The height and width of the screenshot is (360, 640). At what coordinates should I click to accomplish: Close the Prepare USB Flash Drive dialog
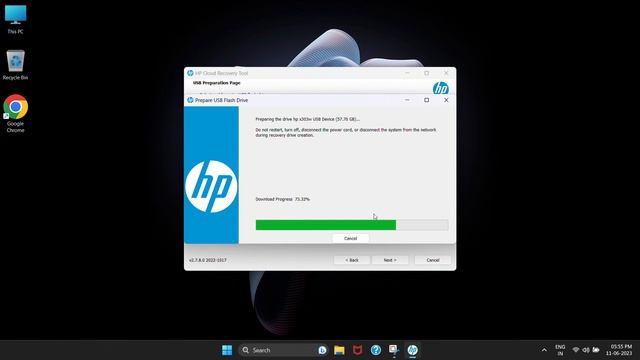click(446, 100)
